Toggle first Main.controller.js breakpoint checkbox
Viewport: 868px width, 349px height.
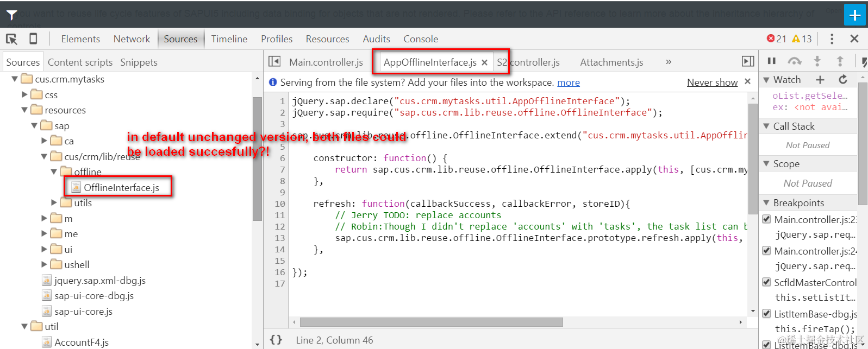pyautogui.click(x=766, y=219)
